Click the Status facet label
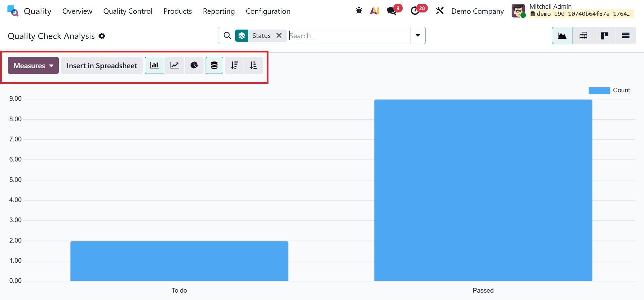The height and width of the screenshot is (300, 644). coord(261,36)
